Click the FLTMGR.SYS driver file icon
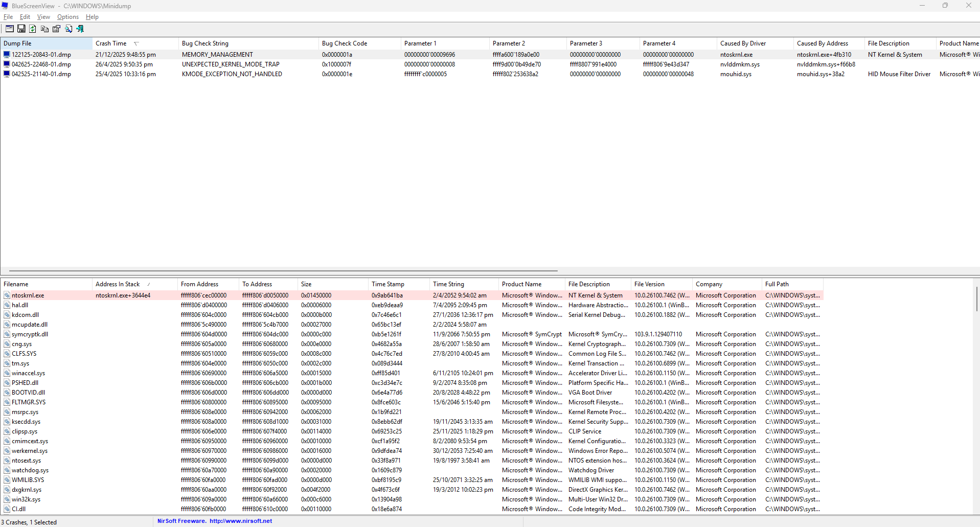This screenshot has width=980, height=527. click(7, 402)
